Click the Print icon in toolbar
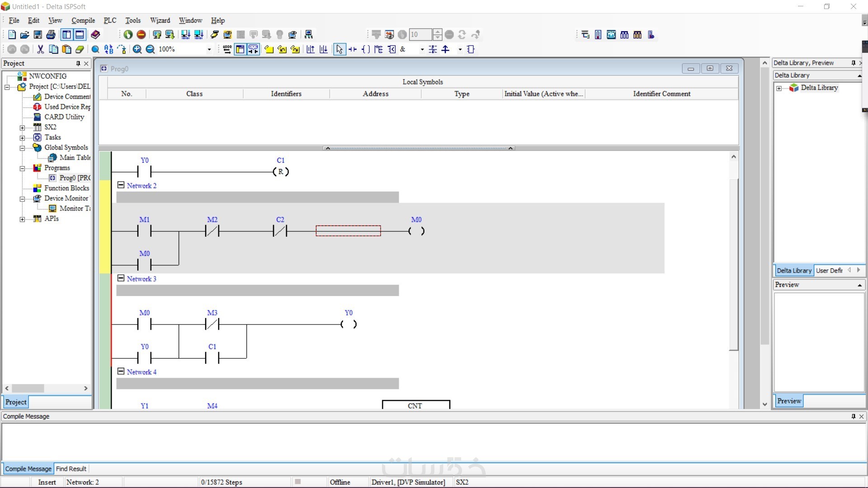868x488 pixels. click(x=51, y=35)
